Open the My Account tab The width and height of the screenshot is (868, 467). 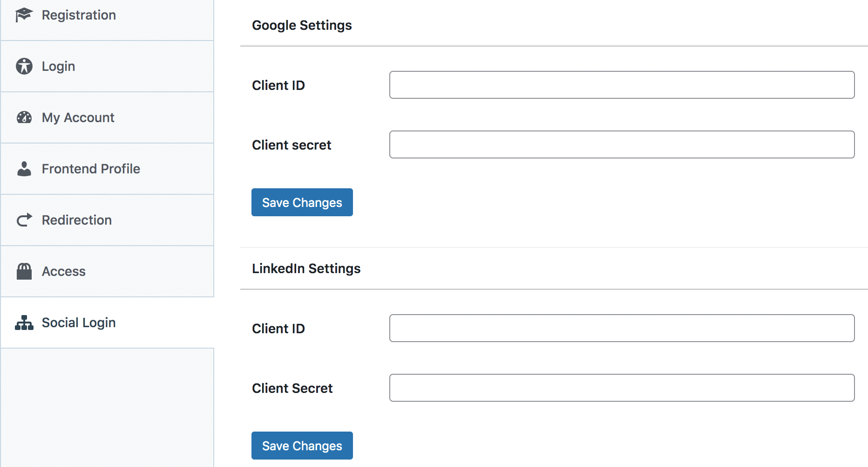click(107, 117)
